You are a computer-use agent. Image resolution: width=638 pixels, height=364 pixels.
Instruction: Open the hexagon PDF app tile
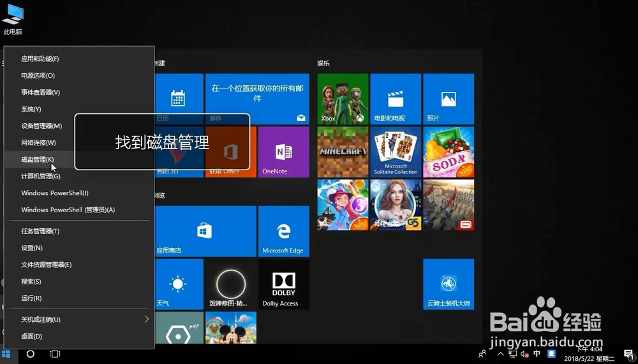[x=179, y=328]
